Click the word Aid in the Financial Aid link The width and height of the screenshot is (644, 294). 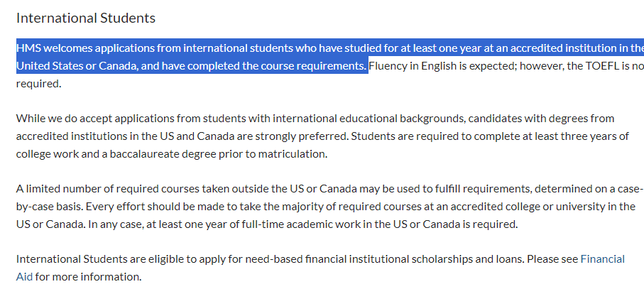pos(24,277)
